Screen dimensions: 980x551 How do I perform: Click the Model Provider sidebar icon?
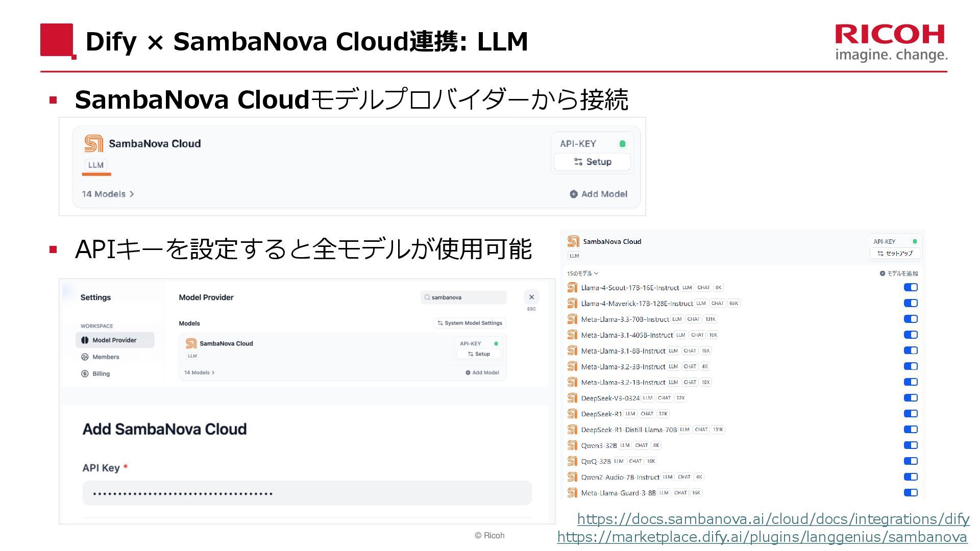click(x=85, y=340)
